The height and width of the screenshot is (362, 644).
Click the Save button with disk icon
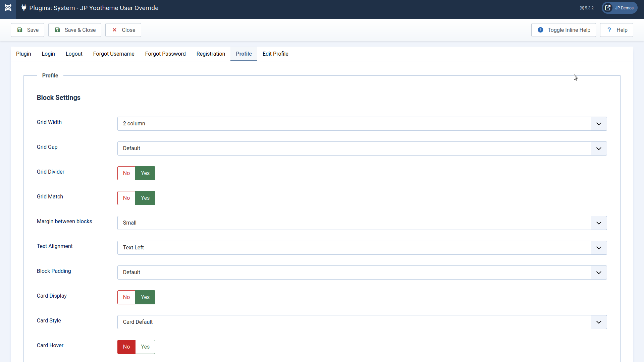[28, 30]
